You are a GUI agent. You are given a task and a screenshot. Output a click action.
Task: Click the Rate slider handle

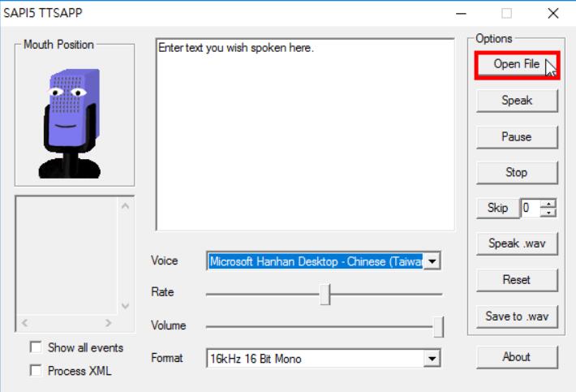click(x=325, y=295)
